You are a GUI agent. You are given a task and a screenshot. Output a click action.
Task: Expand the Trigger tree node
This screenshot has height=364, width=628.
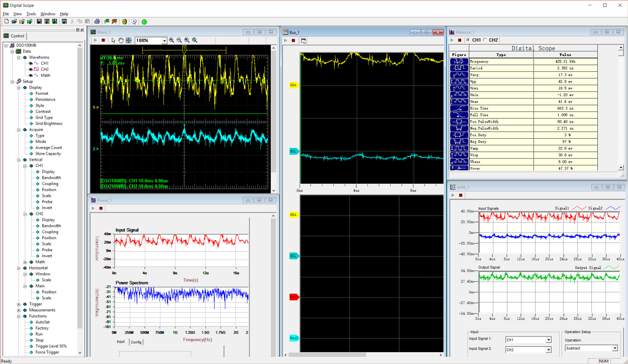[19, 304]
